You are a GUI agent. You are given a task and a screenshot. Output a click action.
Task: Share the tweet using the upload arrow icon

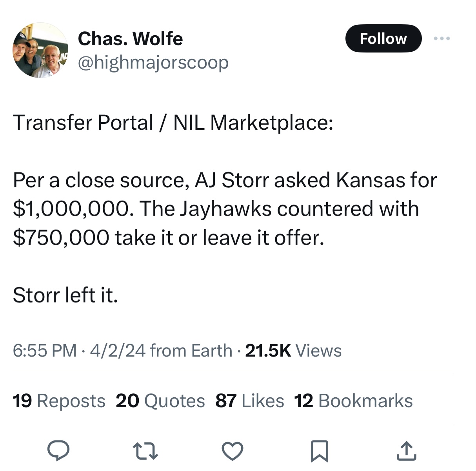point(406,451)
